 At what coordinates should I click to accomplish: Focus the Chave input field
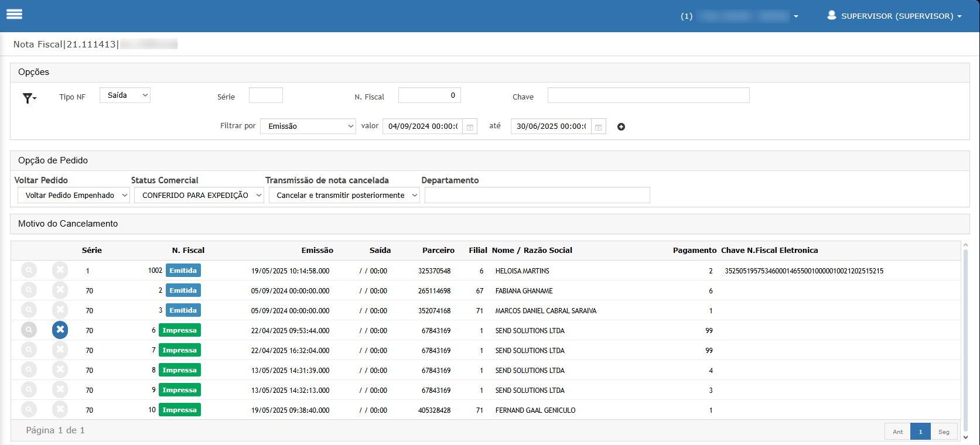tap(648, 95)
